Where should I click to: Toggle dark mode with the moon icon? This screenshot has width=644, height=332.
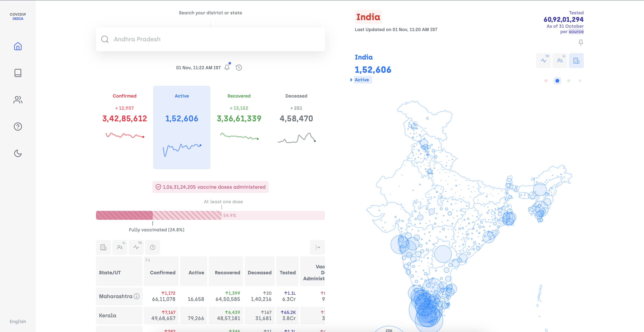18,153
